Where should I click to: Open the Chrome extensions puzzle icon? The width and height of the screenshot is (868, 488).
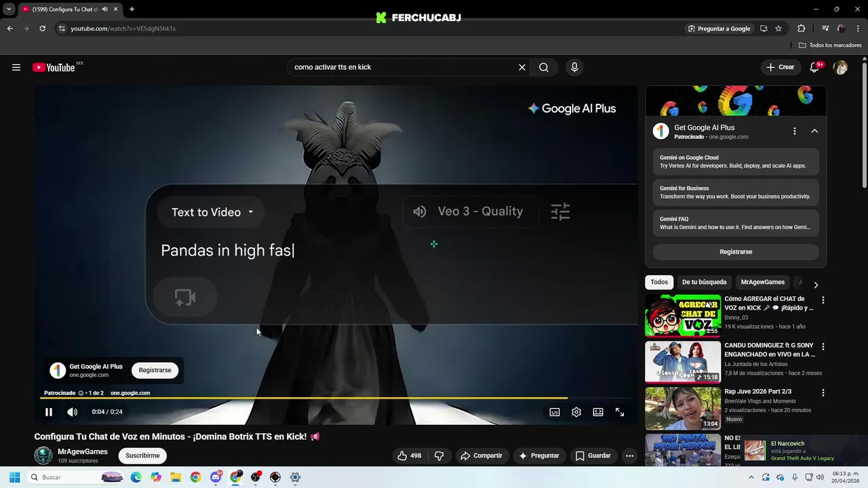(x=801, y=28)
